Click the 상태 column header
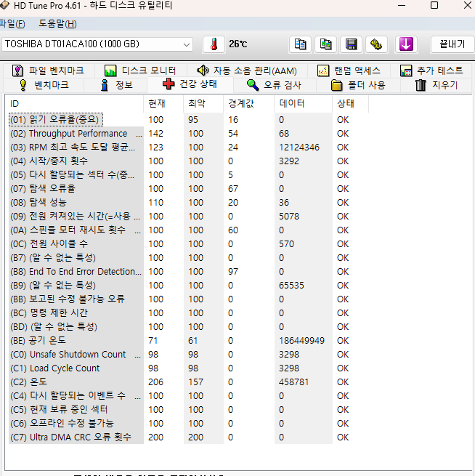The height and width of the screenshot is (476, 475). coord(350,104)
